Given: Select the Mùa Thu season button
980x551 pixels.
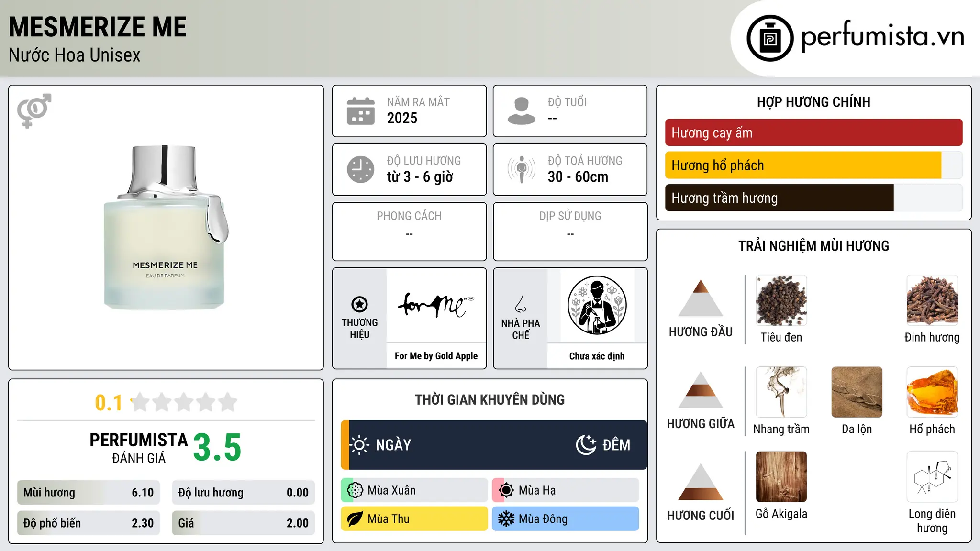Looking at the screenshot, I should pos(414,519).
